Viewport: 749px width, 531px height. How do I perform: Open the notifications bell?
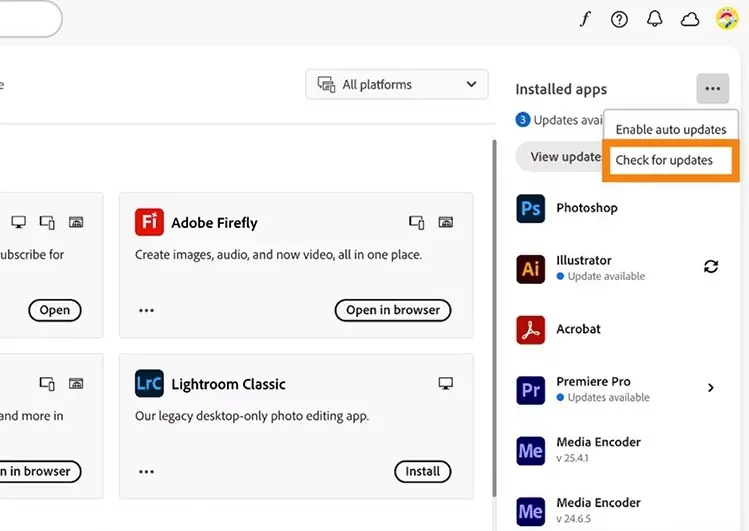654,19
